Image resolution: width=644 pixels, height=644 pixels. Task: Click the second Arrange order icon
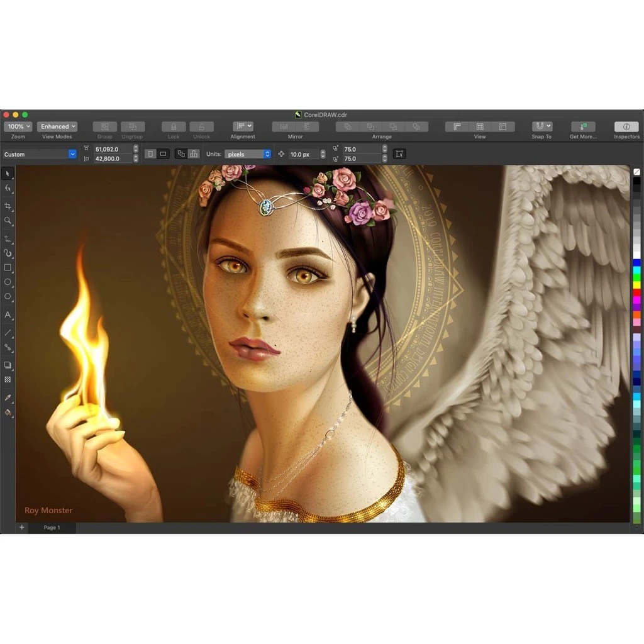pyautogui.click(x=370, y=126)
